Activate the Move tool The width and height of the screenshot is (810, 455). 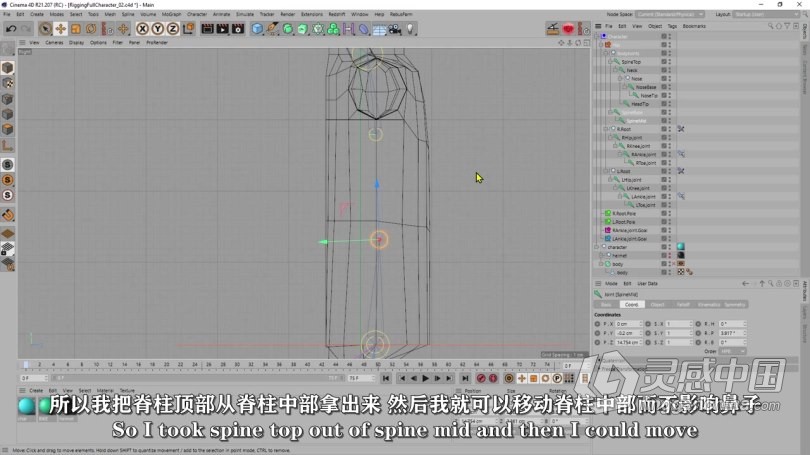coord(60,29)
